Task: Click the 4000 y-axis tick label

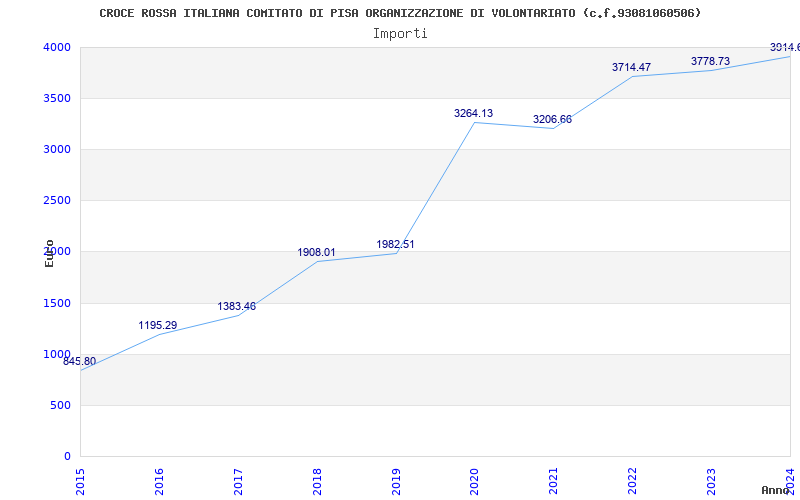Action: tap(57, 47)
